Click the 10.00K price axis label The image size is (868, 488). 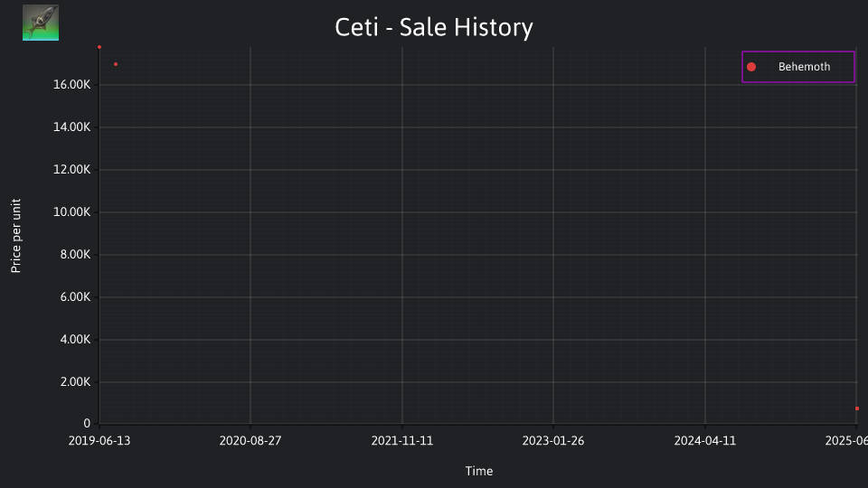(x=72, y=211)
